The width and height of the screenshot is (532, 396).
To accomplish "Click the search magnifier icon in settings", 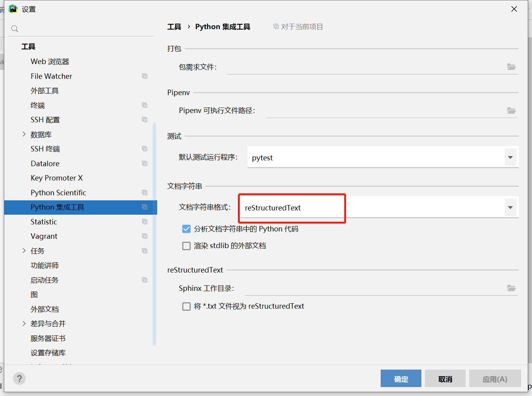I will click(x=15, y=28).
